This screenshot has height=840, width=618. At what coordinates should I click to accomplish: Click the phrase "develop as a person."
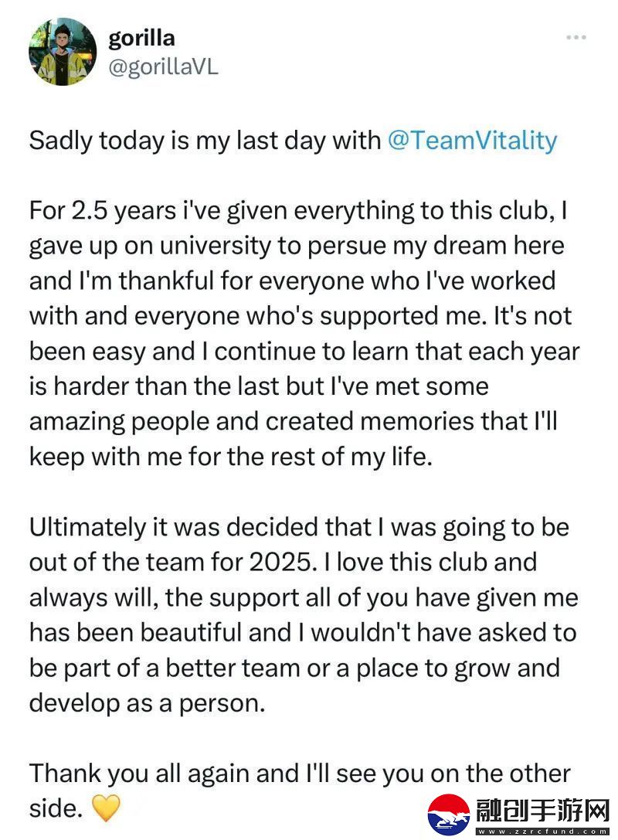coord(148,703)
